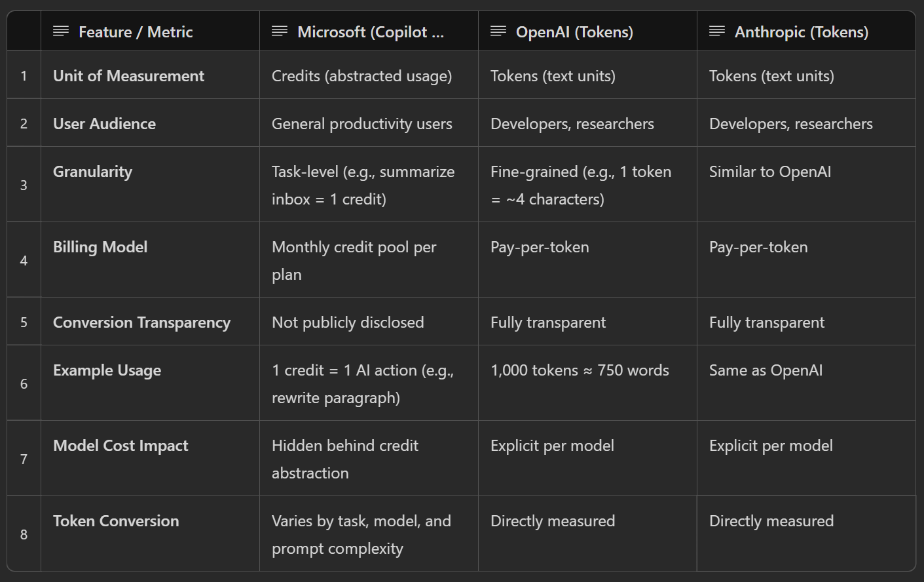Screen dimensions: 924x582
Task: Click the "Similar to OpenAI" cell
Action: coord(770,172)
